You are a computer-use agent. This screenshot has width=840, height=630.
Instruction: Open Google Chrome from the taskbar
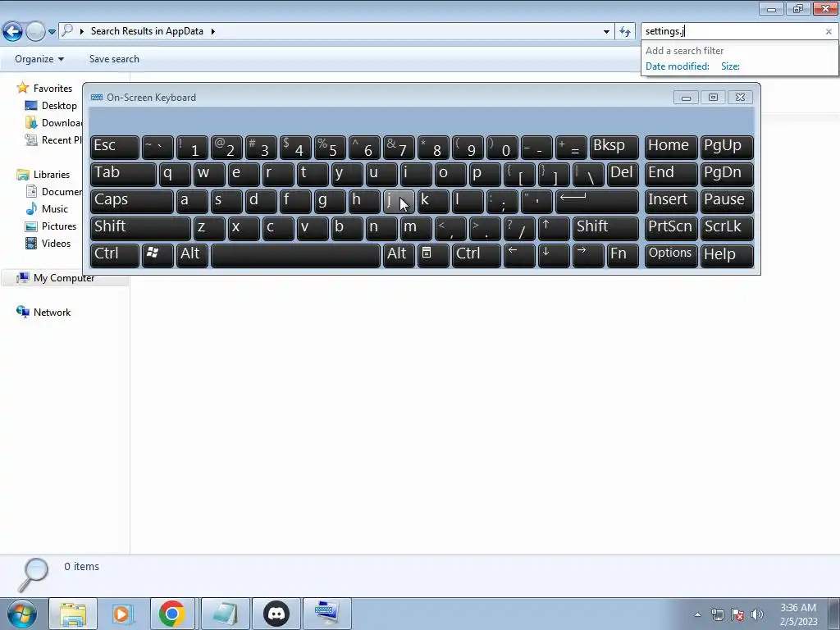171,614
